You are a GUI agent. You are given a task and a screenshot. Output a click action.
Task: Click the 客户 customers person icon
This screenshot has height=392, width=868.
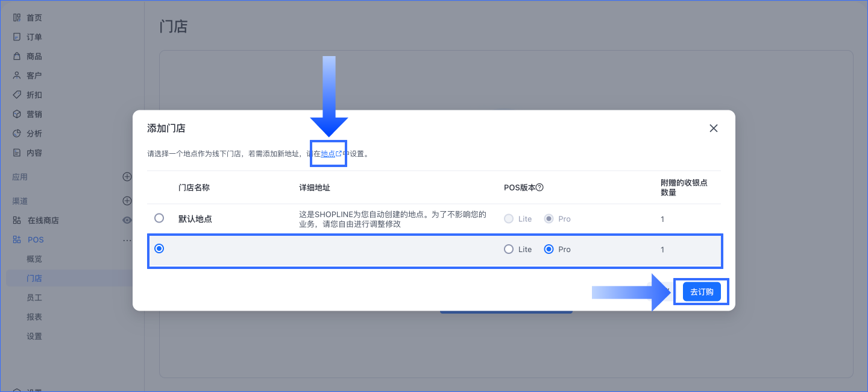[17, 75]
